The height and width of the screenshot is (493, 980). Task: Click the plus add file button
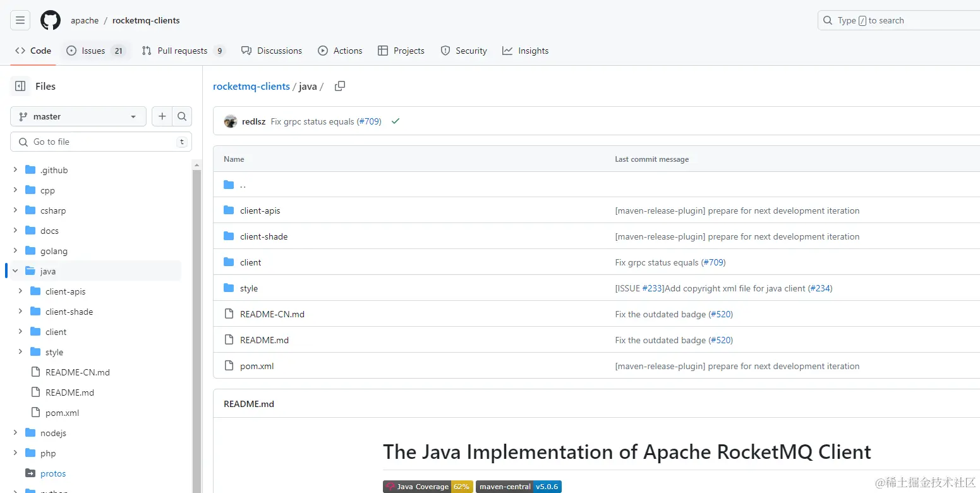tap(162, 116)
